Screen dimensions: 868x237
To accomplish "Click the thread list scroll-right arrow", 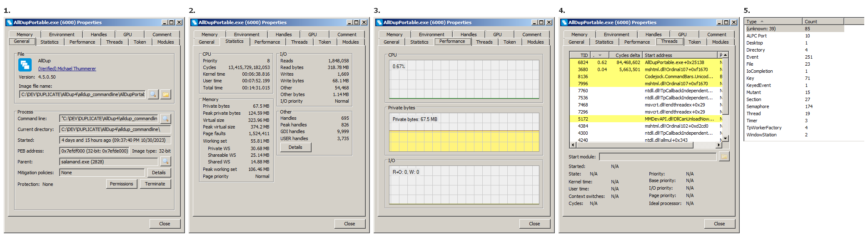I will click(x=718, y=145).
